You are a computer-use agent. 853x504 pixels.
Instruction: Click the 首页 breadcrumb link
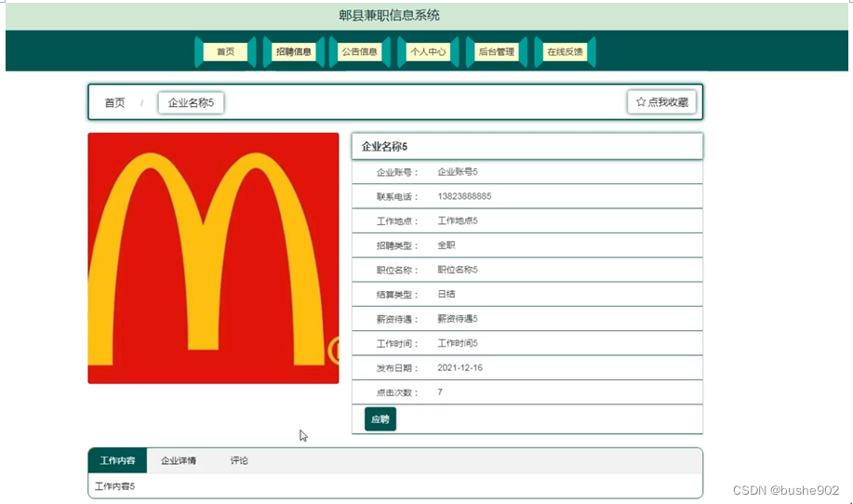point(114,103)
